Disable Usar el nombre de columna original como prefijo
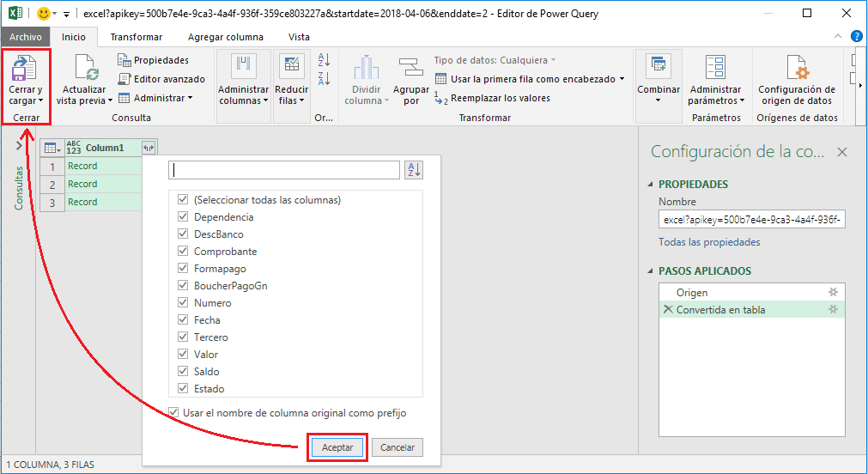Screen dimensions: 868x474 point(174,413)
